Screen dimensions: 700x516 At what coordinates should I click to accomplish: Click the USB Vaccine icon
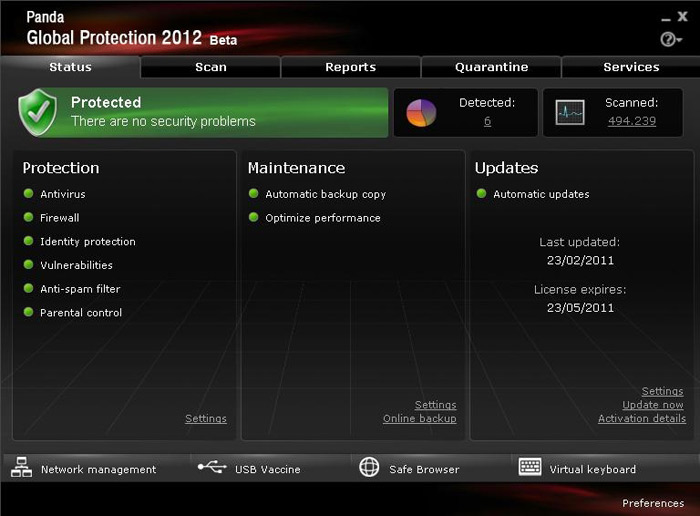click(x=212, y=467)
